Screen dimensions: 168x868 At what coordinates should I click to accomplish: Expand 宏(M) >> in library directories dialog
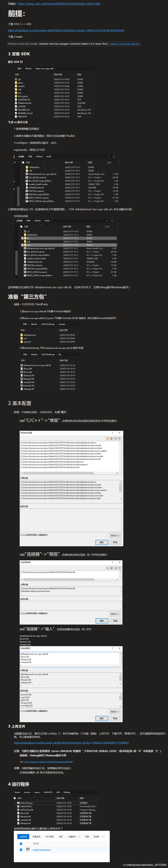click(x=115, y=614)
